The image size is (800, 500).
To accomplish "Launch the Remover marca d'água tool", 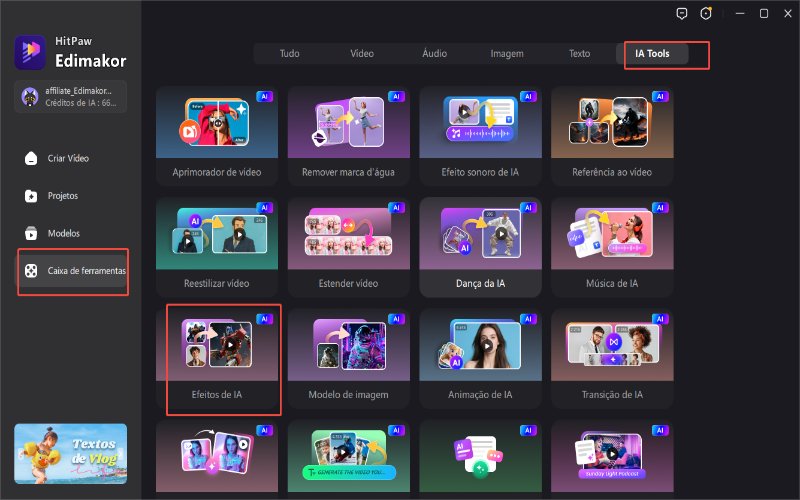I will (x=347, y=135).
